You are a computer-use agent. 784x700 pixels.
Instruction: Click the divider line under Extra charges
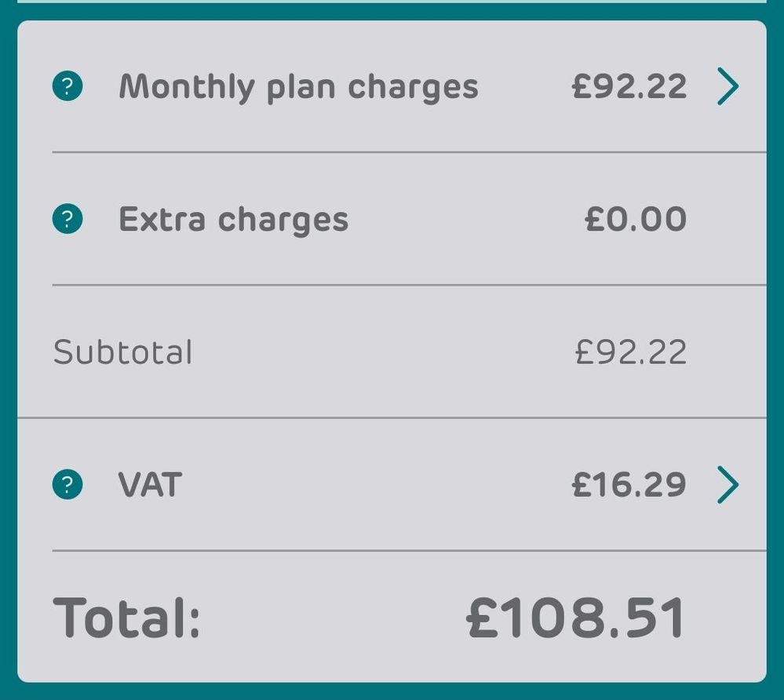408,285
